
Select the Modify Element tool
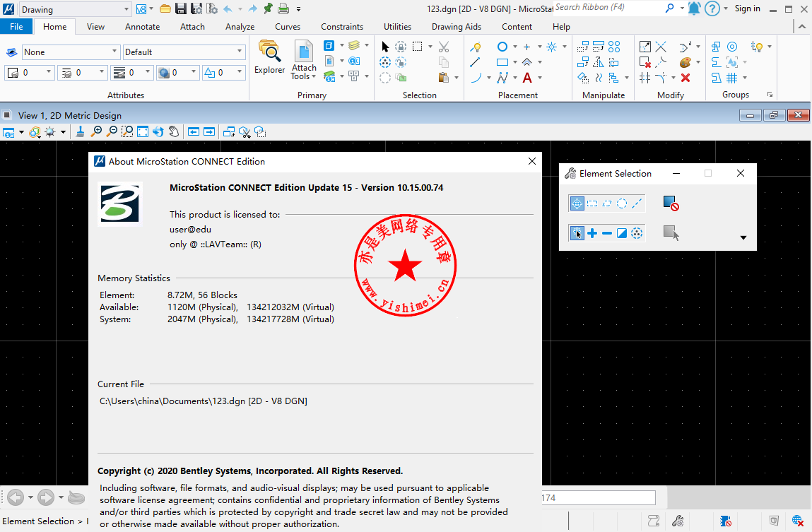(x=645, y=47)
